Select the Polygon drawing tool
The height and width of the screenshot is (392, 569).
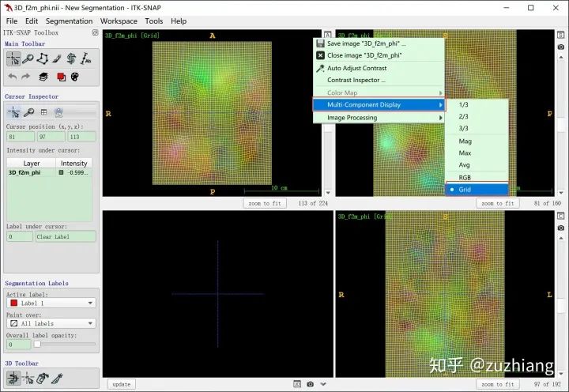pos(43,58)
